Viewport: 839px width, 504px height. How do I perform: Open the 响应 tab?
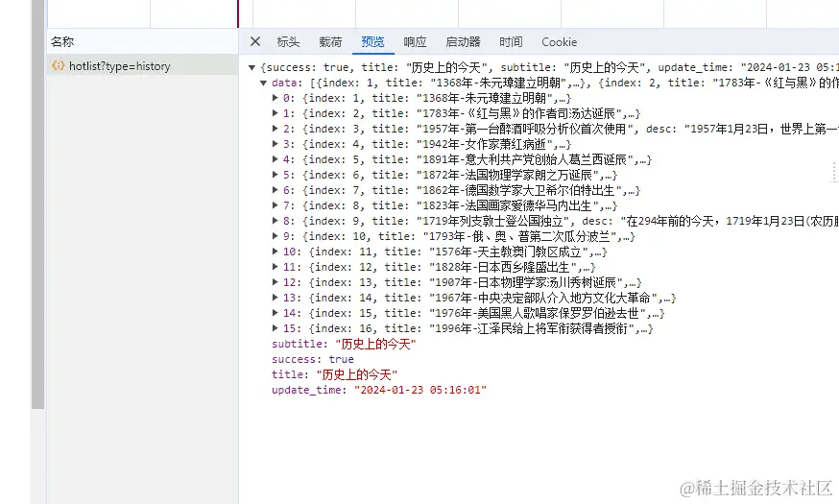415,41
